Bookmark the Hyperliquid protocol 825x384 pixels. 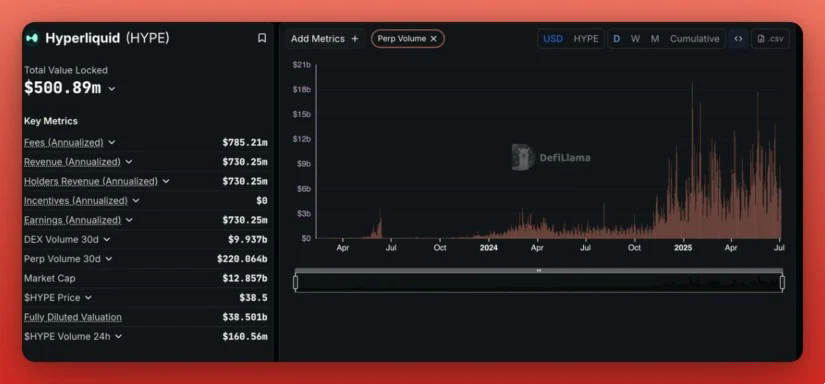click(x=262, y=38)
